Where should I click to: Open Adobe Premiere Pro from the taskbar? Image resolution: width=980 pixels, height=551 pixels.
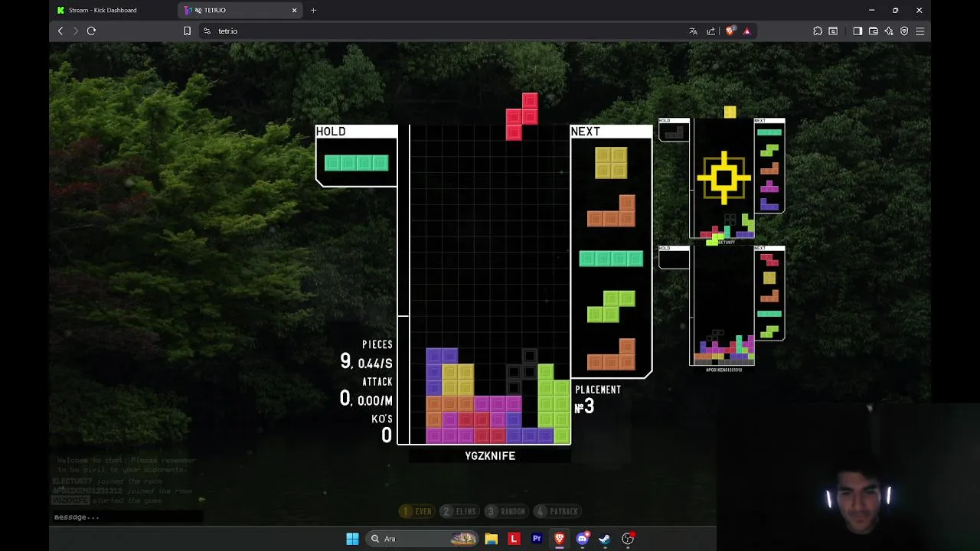coord(537,539)
